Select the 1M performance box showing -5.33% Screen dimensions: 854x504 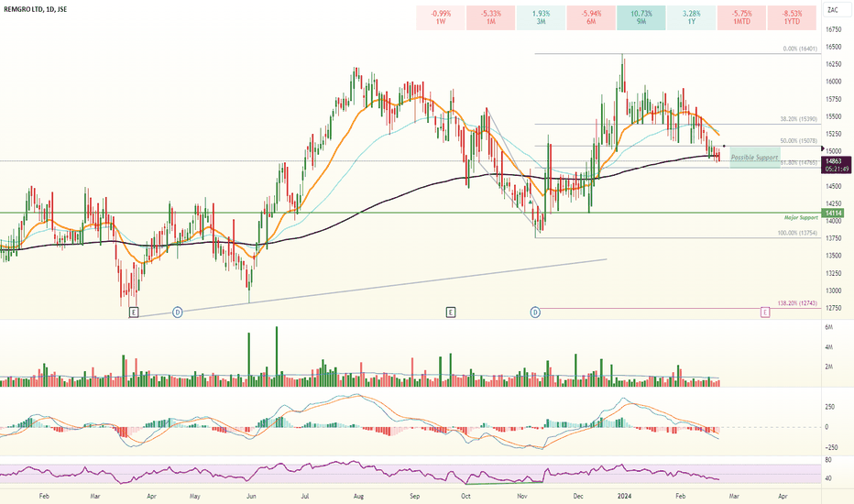click(491, 17)
